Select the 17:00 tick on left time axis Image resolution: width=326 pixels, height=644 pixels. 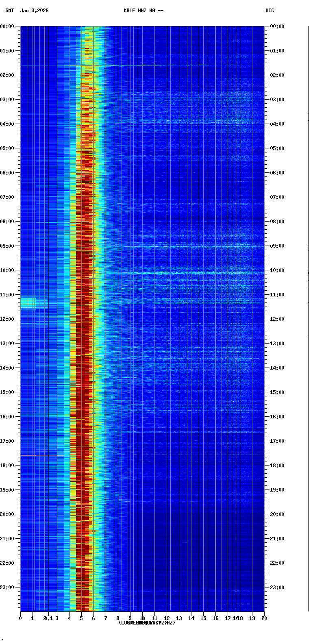(7, 441)
